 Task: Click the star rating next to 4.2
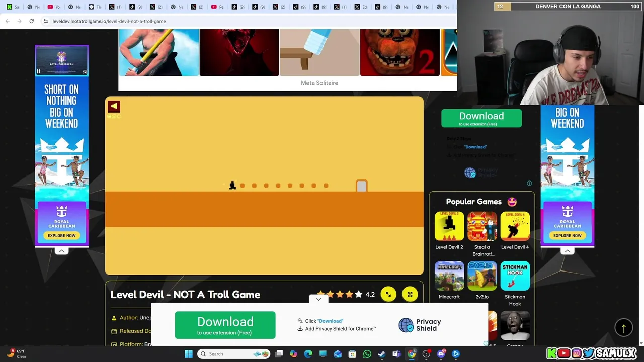[x=339, y=295]
